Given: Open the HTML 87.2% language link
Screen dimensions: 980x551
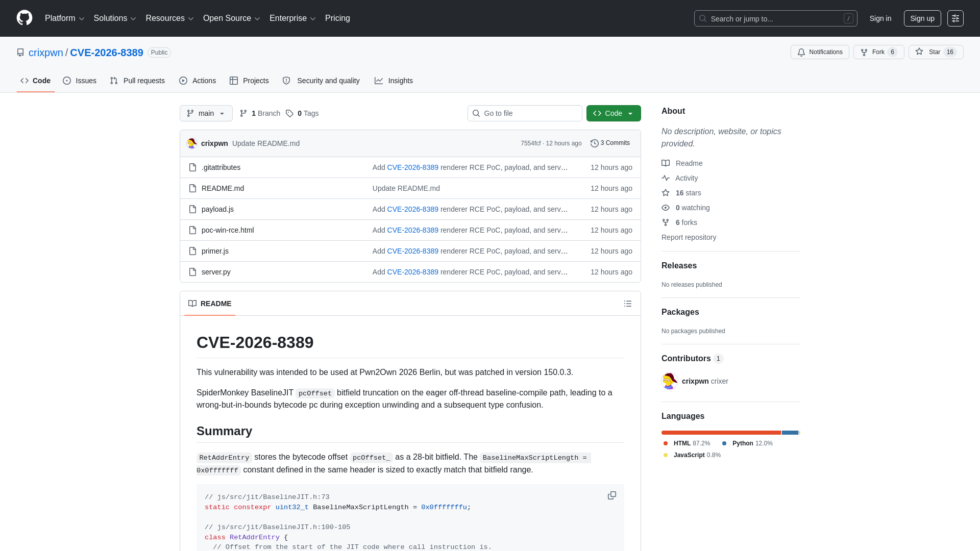Looking at the screenshot, I should point(687,443).
